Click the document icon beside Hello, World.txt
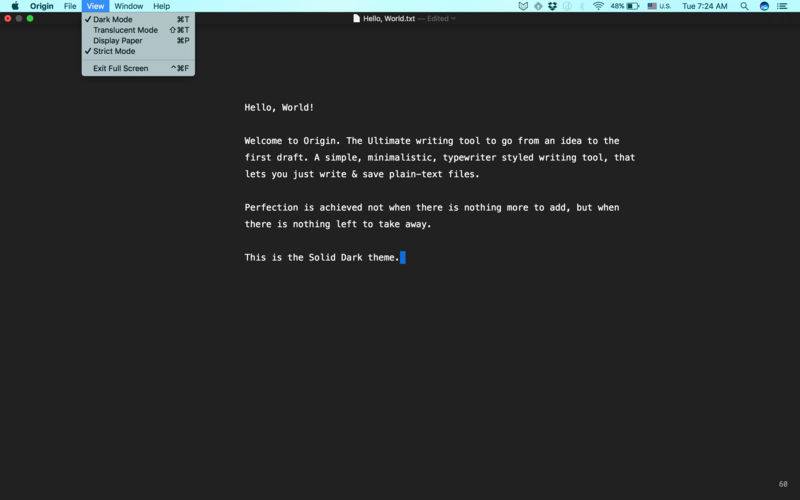 click(356, 18)
